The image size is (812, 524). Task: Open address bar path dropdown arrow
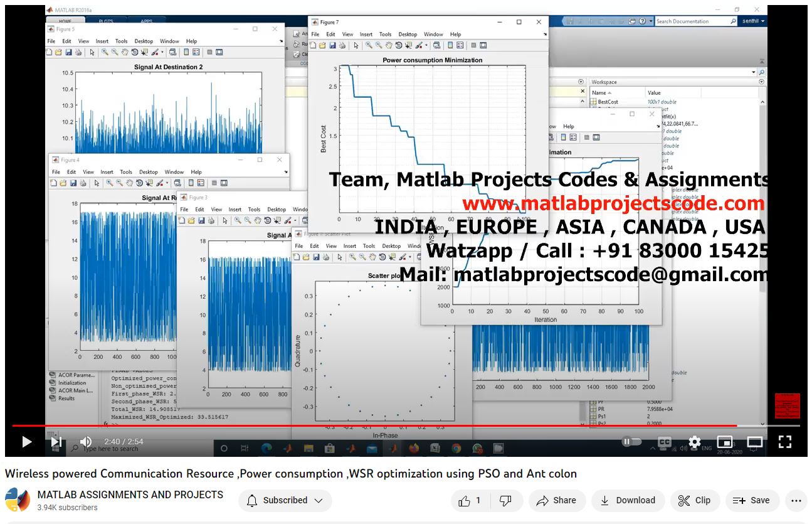(x=754, y=72)
